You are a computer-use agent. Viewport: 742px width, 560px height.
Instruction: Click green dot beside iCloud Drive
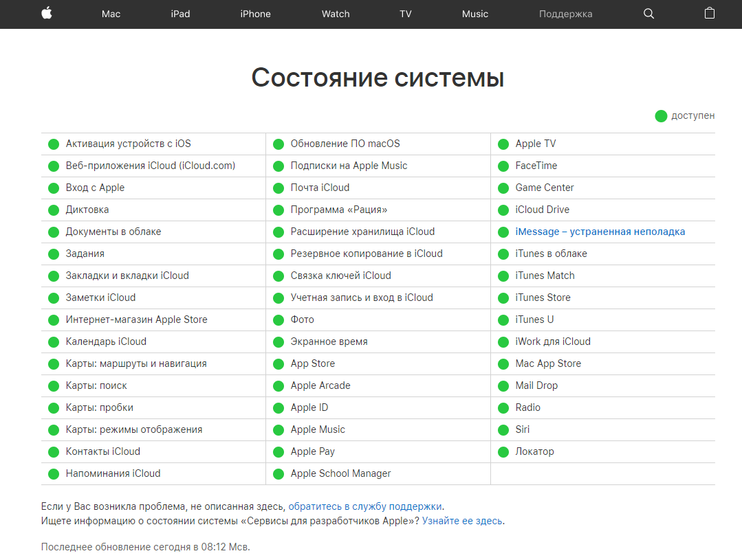503,210
